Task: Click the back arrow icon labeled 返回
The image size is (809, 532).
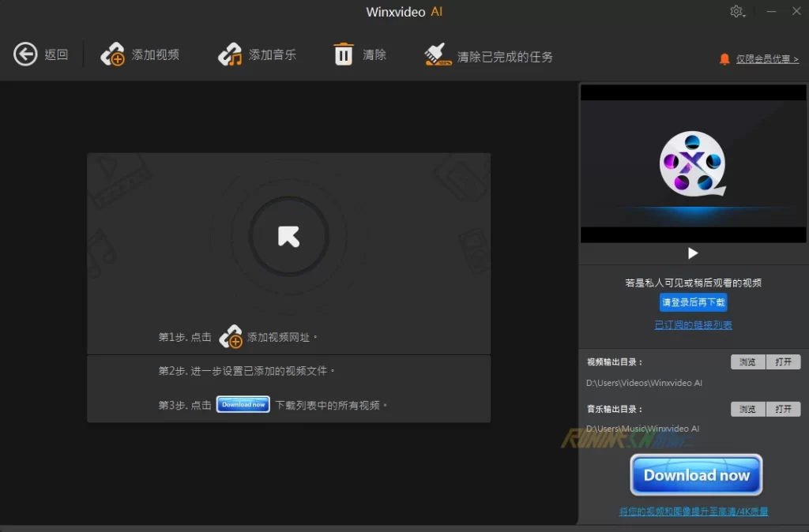Action: [25, 54]
